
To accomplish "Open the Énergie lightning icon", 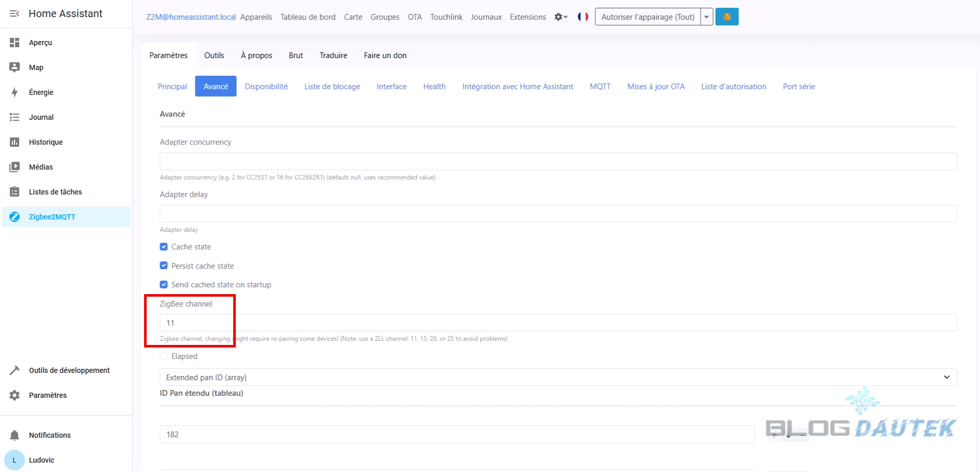I will (15, 92).
